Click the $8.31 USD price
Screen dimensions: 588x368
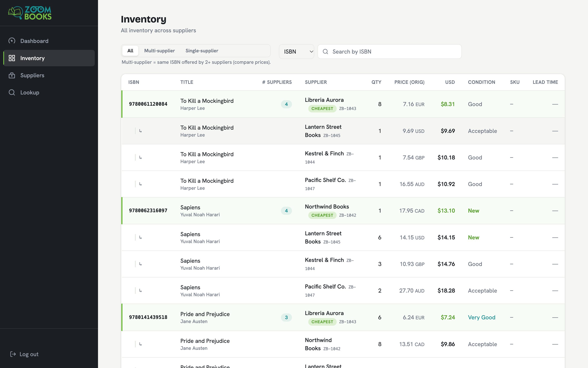[448, 104]
